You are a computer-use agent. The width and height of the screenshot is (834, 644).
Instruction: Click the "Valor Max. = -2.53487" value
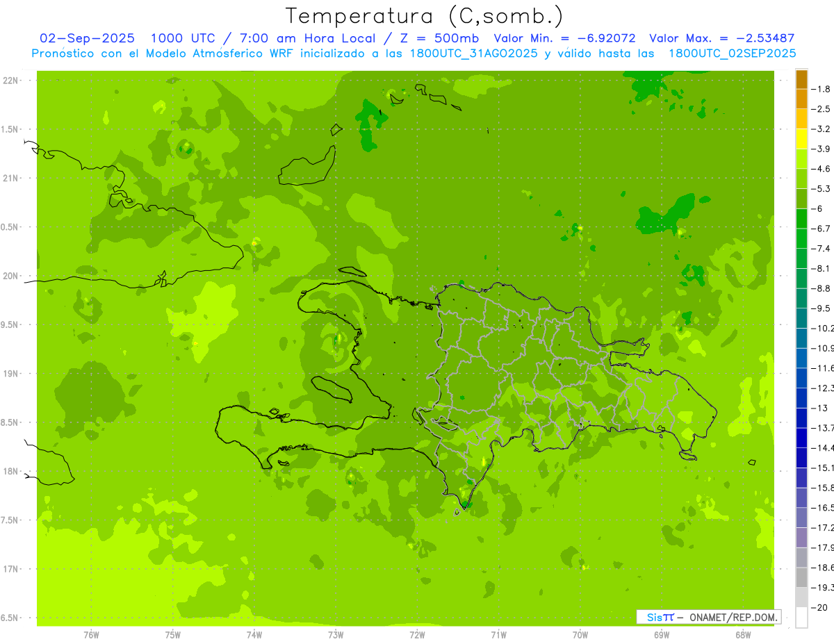[x=721, y=38]
